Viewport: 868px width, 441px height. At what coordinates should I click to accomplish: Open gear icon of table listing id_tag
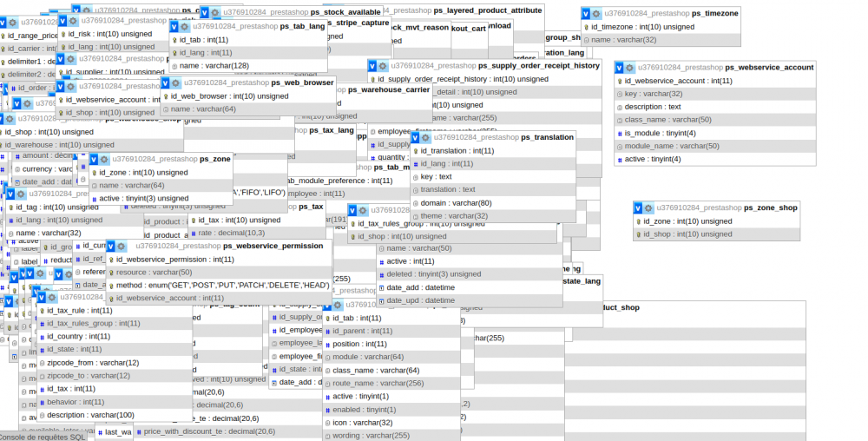click(x=21, y=194)
